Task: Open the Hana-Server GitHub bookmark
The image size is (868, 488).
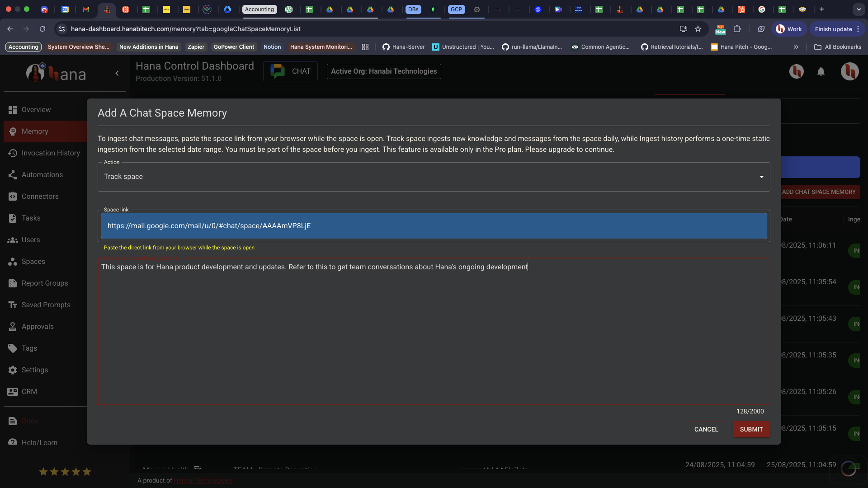Action: (404, 47)
